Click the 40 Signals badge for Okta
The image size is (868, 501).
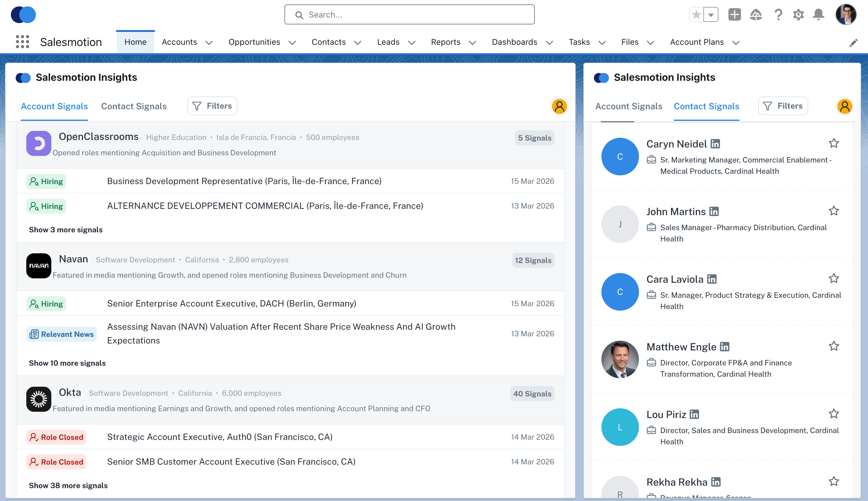coord(532,394)
